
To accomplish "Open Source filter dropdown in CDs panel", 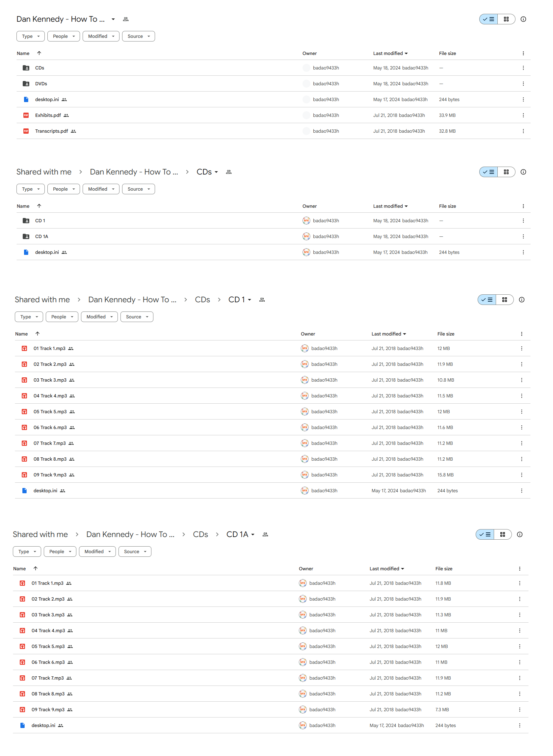I will pyautogui.click(x=138, y=189).
